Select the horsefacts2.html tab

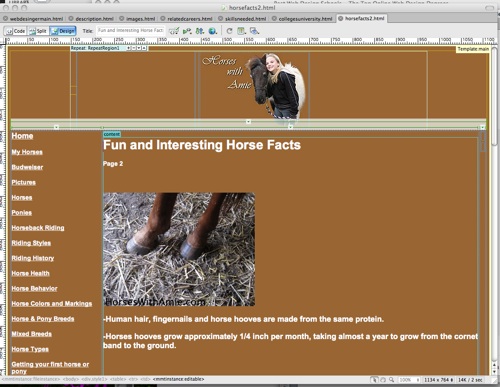362,19
